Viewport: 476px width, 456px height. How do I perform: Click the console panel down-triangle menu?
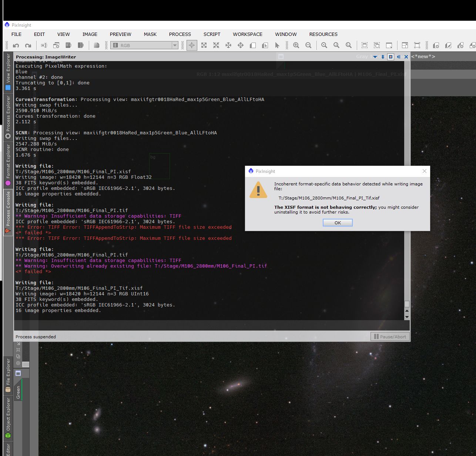point(375,57)
